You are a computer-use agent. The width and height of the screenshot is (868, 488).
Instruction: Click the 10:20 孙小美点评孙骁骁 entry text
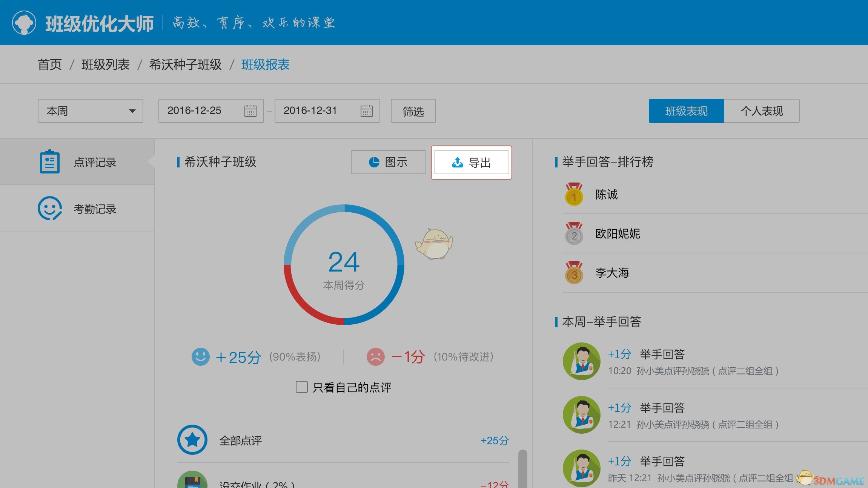(x=693, y=371)
